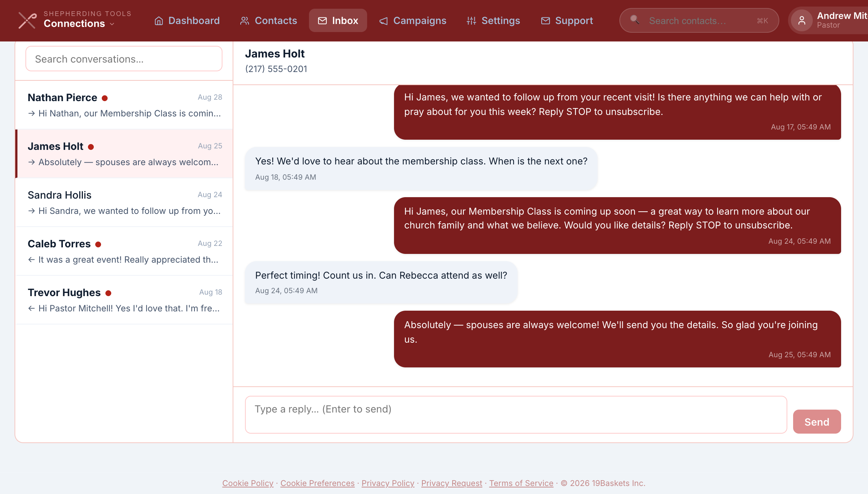Click the Inbox envelope icon
Screen dimensions: 868x494
(322, 21)
